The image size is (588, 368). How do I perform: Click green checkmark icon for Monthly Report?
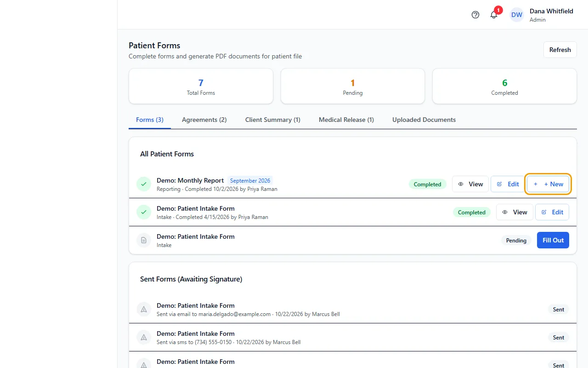144,184
